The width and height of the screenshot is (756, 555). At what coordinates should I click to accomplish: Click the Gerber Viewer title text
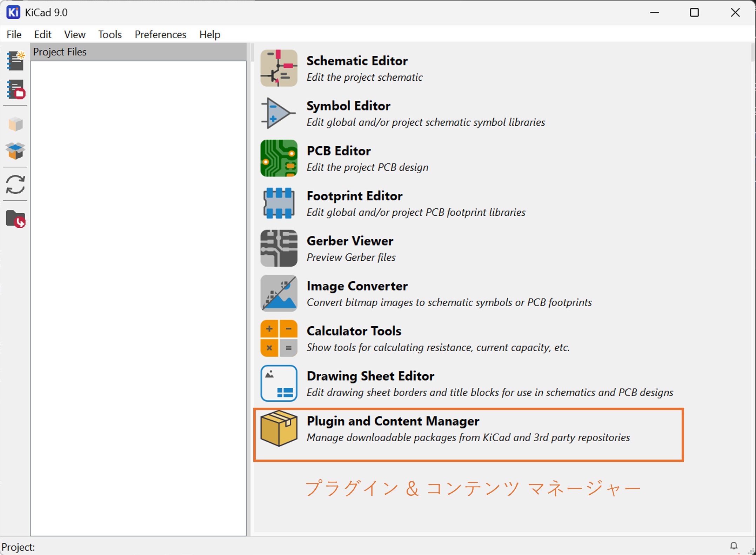(350, 241)
